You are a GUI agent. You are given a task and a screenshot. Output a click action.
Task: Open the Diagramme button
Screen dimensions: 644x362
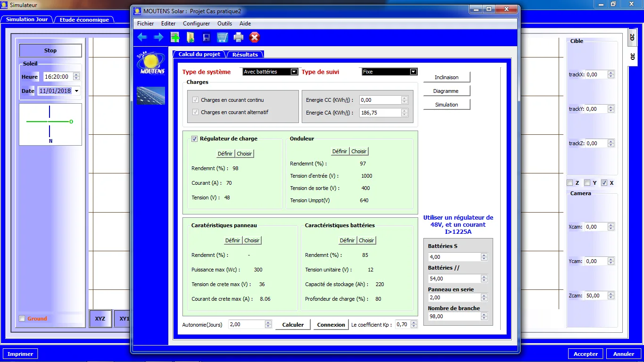coord(446,91)
